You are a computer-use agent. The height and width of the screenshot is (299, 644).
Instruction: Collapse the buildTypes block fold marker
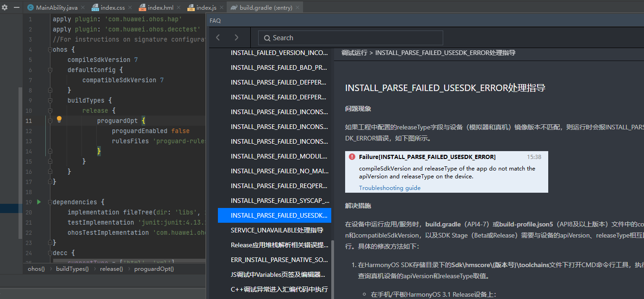pos(50,100)
